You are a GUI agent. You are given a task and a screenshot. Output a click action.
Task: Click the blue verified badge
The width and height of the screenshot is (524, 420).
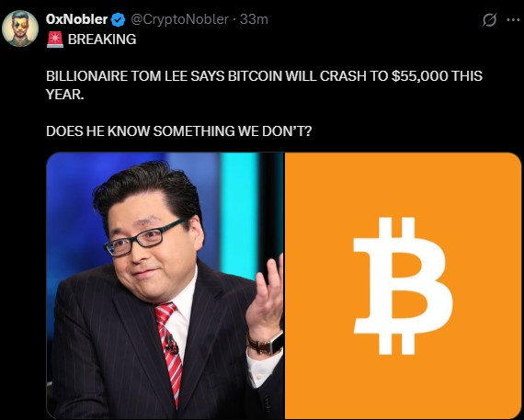click(118, 20)
